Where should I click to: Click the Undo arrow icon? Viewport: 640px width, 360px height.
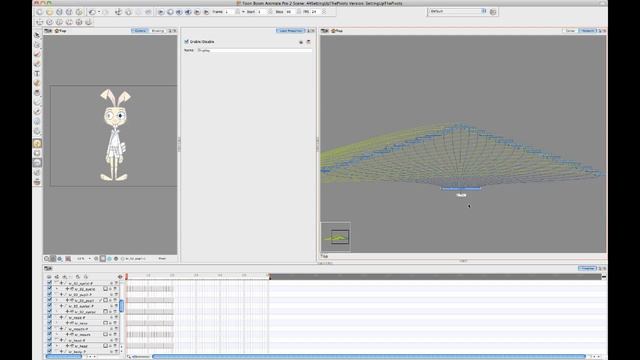point(93,12)
